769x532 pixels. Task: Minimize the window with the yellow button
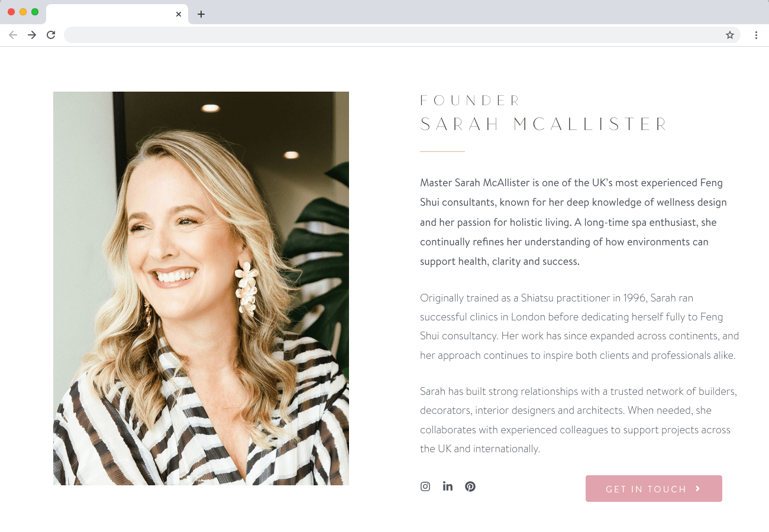click(23, 12)
